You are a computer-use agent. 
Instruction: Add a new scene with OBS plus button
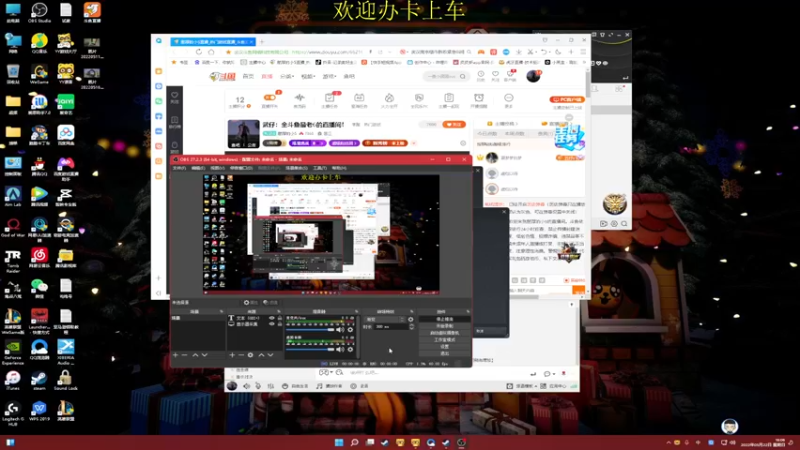tap(176, 355)
